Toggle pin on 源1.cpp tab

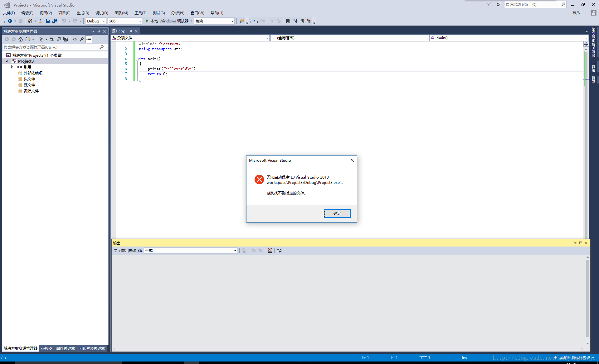click(x=131, y=31)
